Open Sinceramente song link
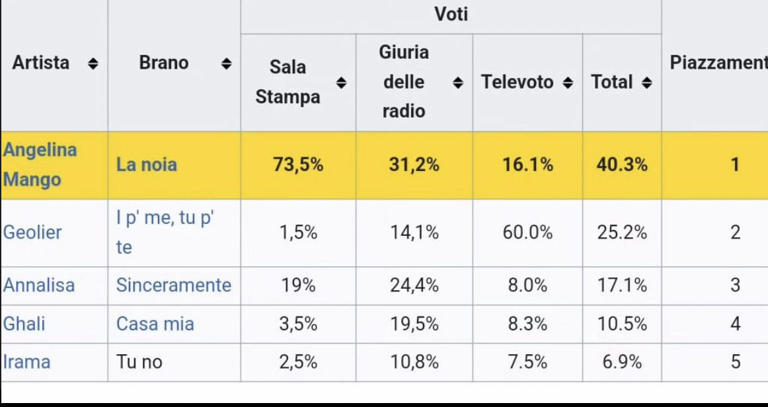This screenshot has width=768, height=407. (173, 285)
